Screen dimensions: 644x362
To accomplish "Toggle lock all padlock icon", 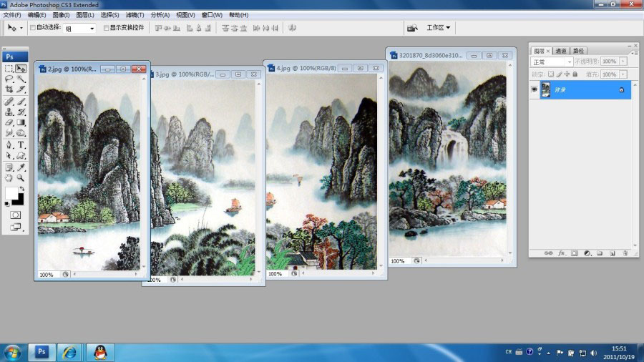I will pos(575,74).
